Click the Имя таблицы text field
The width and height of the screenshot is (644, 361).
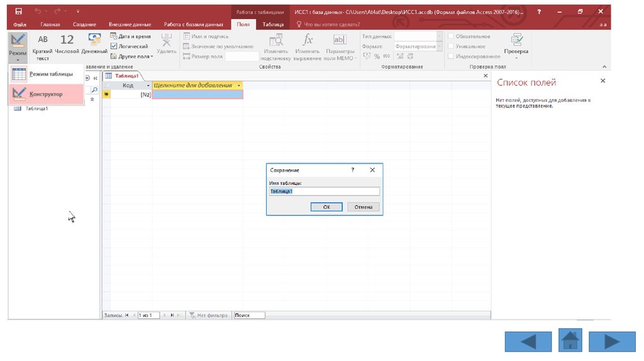click(324, 191)
